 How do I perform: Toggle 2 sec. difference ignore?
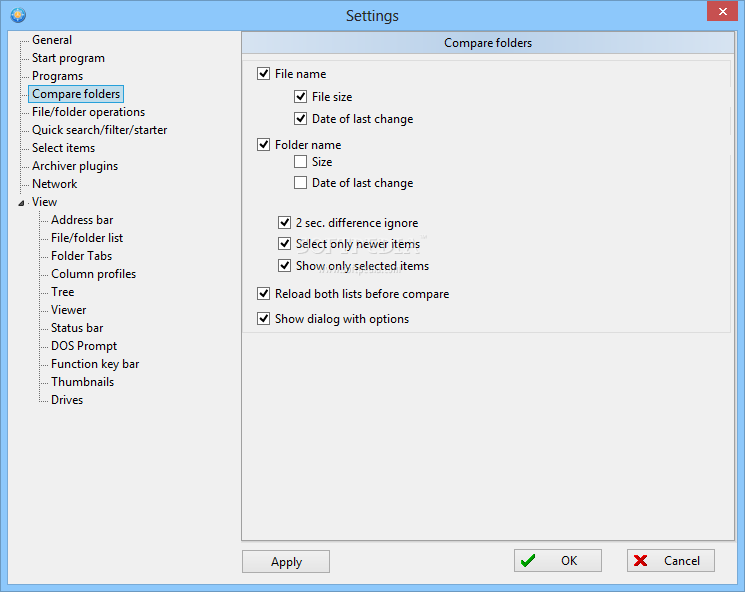pos(284,222)
